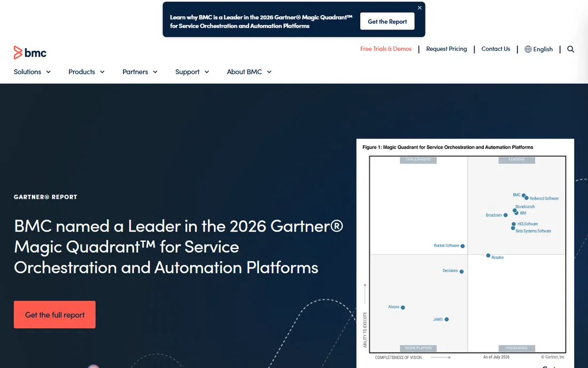Expand the chevron next to About BMC
Image resolution: width=588 pixels, height=368 pixels.
coord(269,72)
